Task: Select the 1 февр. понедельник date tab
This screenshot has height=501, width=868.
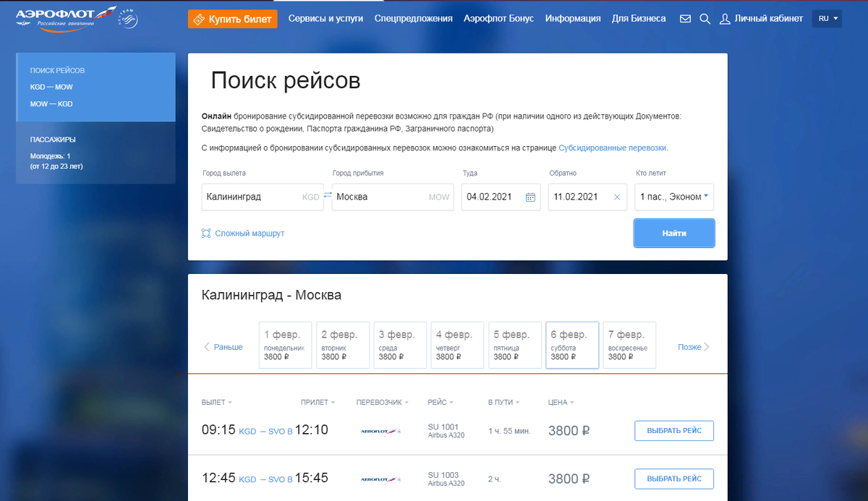Action: click(285, 346)
